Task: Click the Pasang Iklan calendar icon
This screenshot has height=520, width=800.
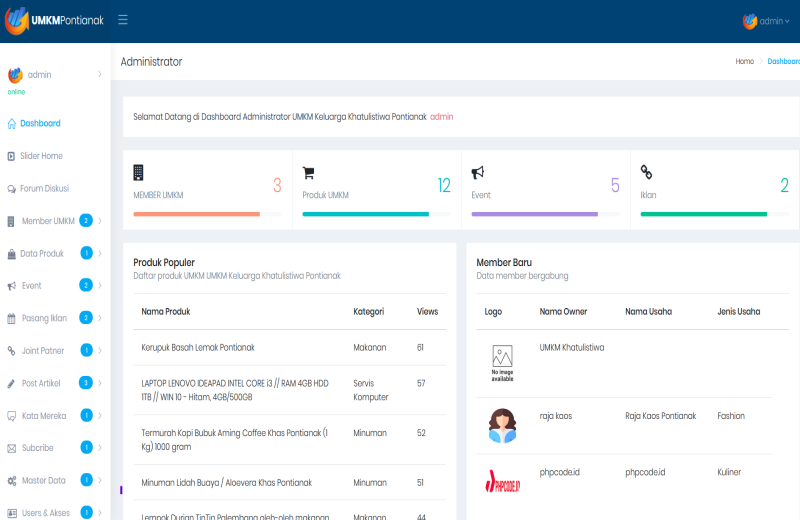Action: coord(11,319)
